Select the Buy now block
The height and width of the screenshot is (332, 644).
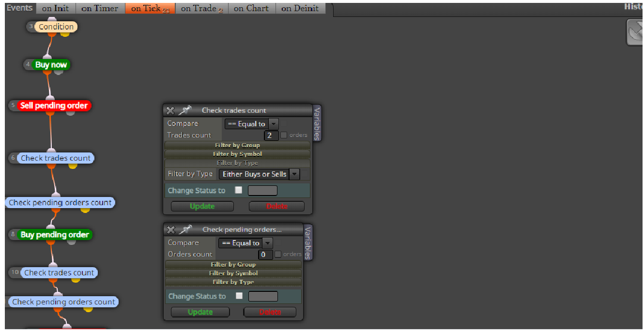pos(51,65)
